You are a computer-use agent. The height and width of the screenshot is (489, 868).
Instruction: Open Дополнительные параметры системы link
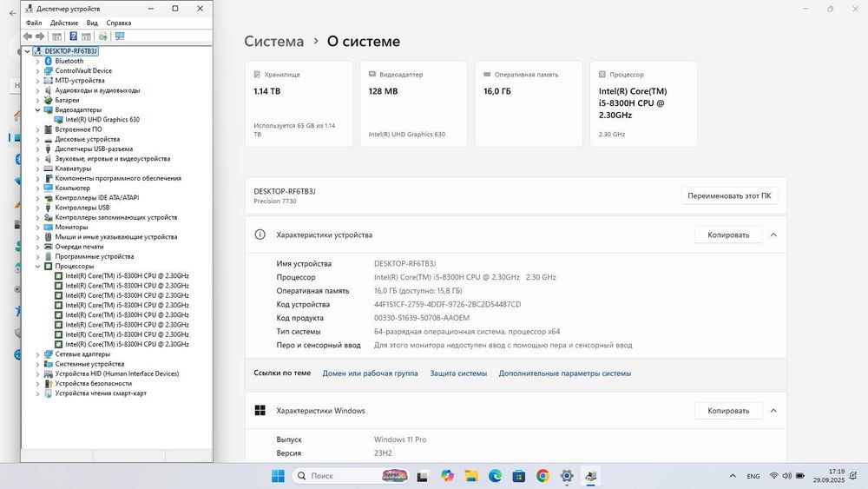pyautogui.click(x=565, y=373)
